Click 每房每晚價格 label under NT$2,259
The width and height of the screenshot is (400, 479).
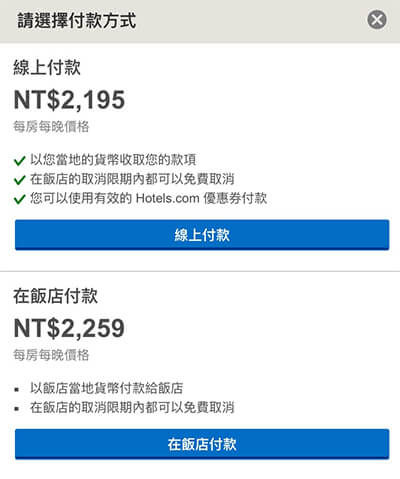pos(51,355)
